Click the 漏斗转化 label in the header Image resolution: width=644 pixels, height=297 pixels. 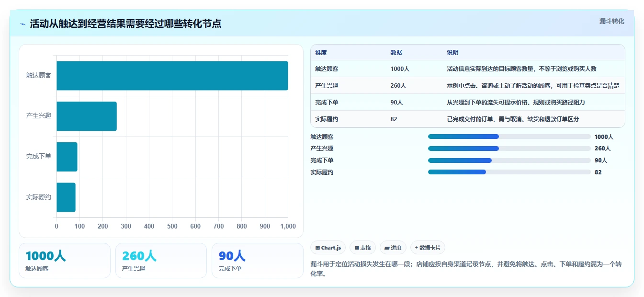[x=611, y=21]
